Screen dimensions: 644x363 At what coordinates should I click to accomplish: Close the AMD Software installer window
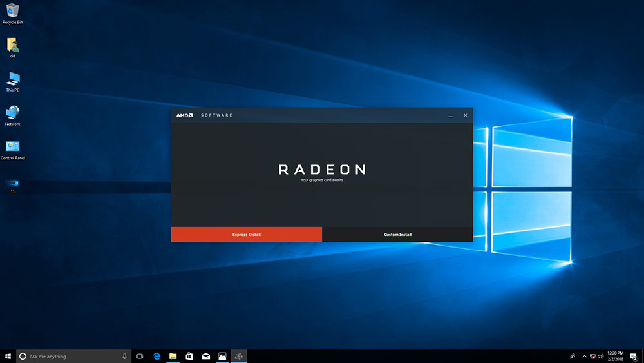pos(466,115)
